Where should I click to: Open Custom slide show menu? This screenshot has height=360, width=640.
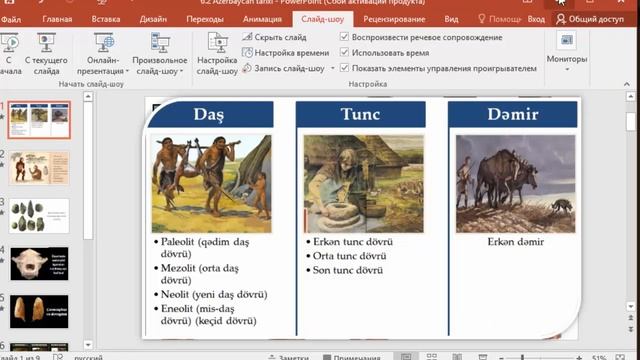tap(160, 54)
